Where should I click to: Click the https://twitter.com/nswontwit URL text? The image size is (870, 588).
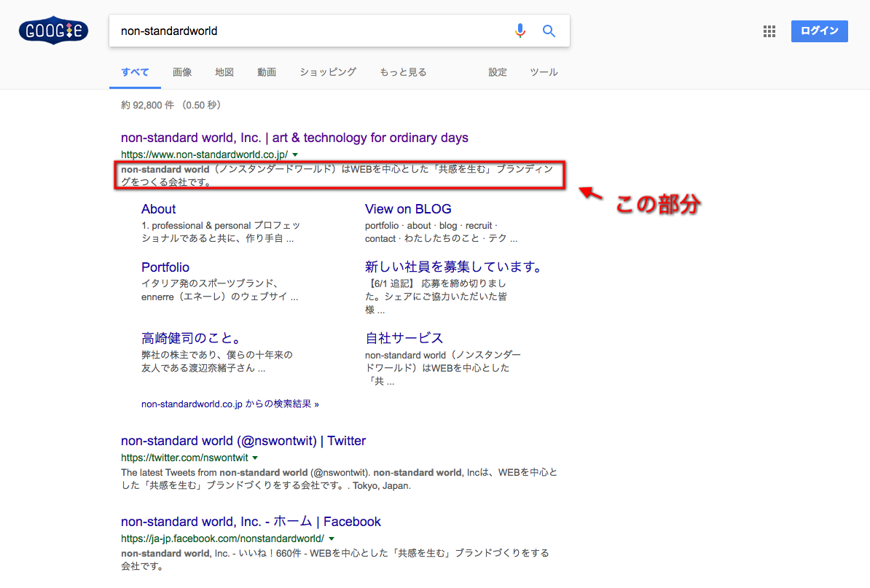184,458
